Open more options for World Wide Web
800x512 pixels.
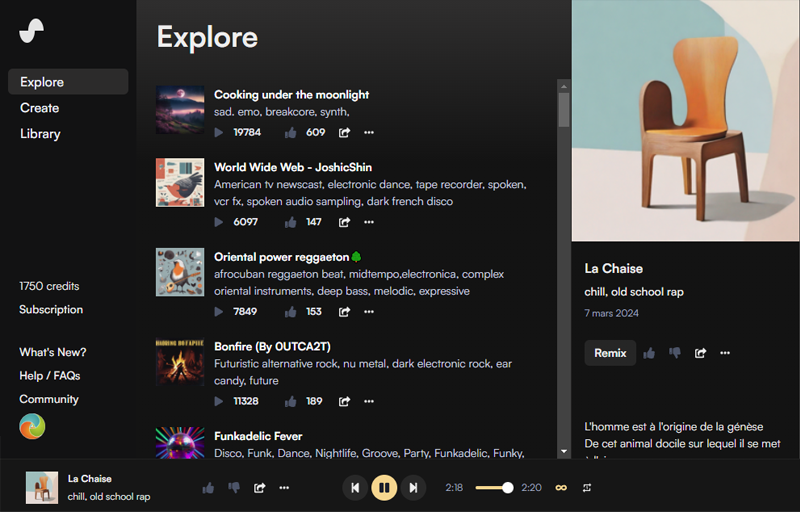tap(369, 222)
